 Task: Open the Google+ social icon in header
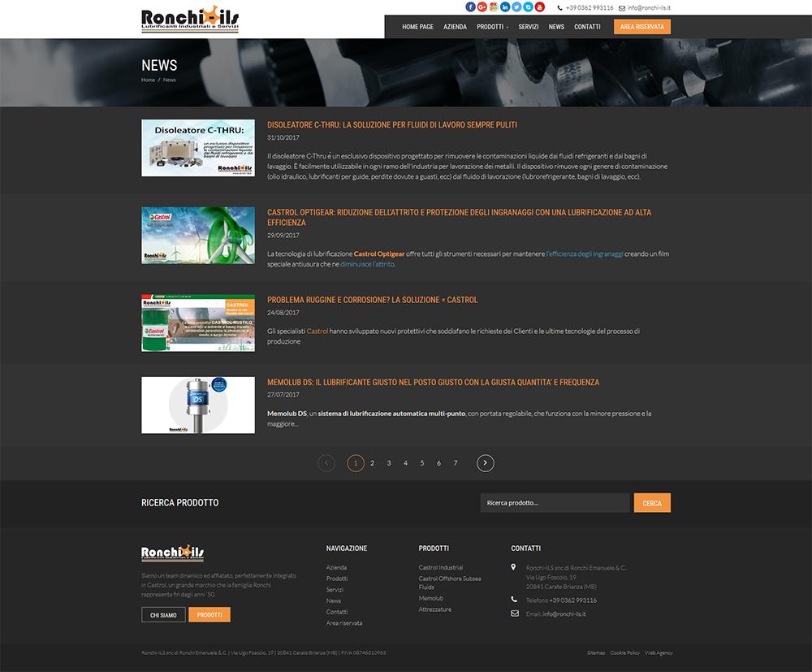(x=482, y=7)
